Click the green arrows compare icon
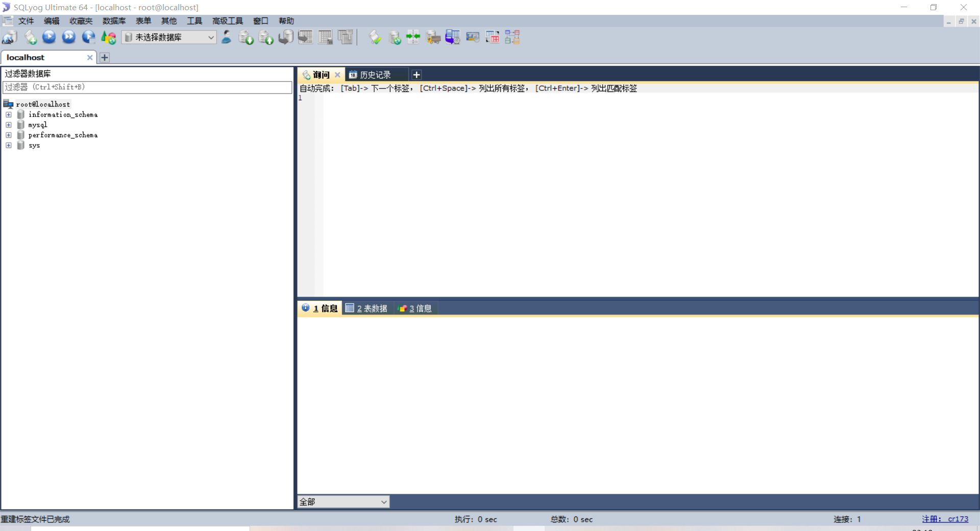The height and width of the screenshot is (531, 980). point(413,37)
